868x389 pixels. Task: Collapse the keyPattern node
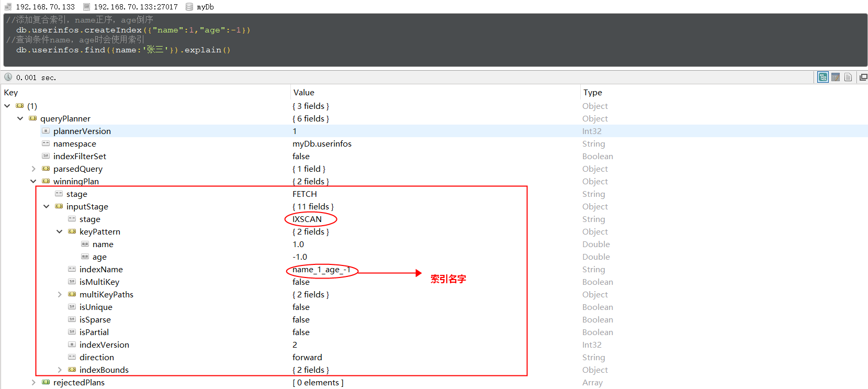pyautogui.click(x=60, y=231)
